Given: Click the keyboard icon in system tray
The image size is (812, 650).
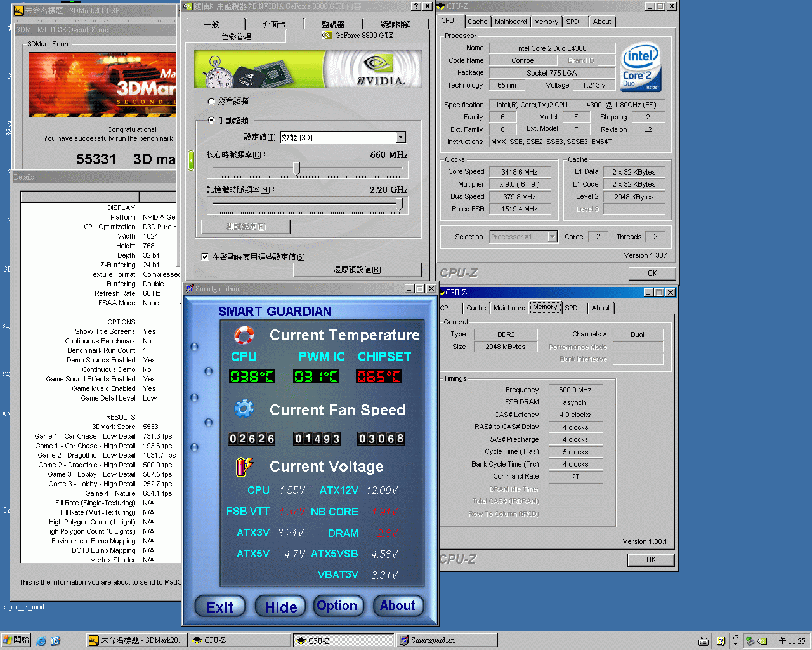Looking at the screenshot, I should pyautogui.click(x=703, y=641).
